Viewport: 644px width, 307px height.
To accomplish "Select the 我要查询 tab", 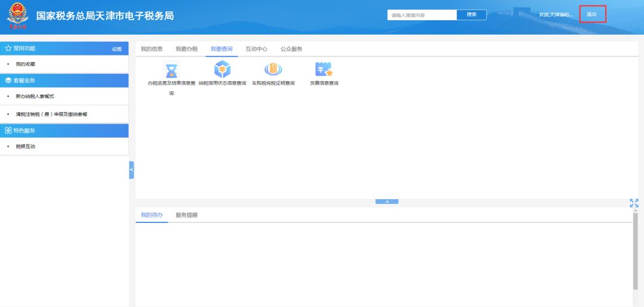I will tap(222, 49).
